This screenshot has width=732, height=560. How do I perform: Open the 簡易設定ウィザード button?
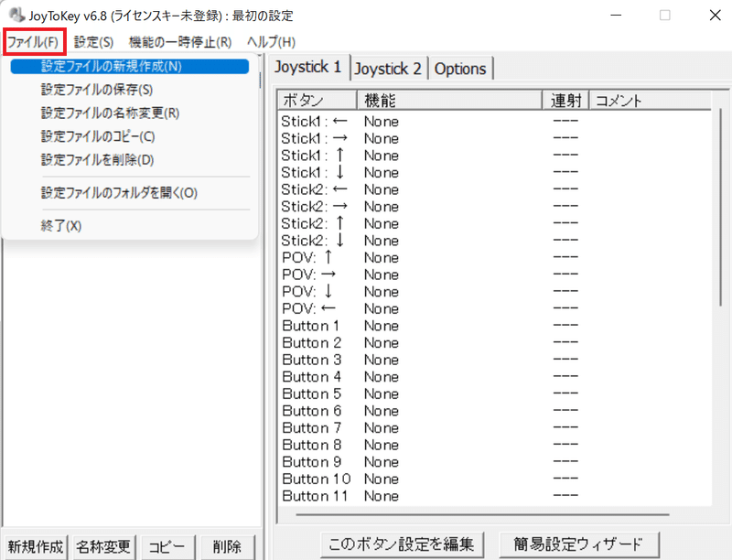coord(579,544)
